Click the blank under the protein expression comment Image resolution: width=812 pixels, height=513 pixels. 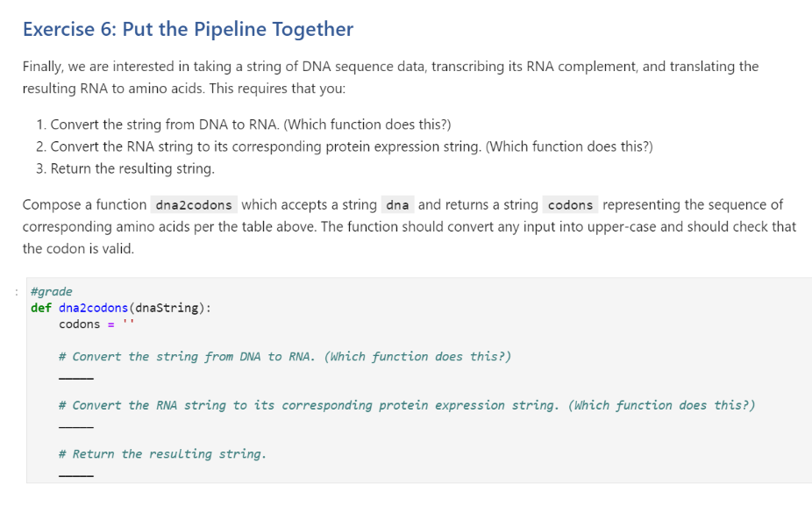click(x=75, y=427)
